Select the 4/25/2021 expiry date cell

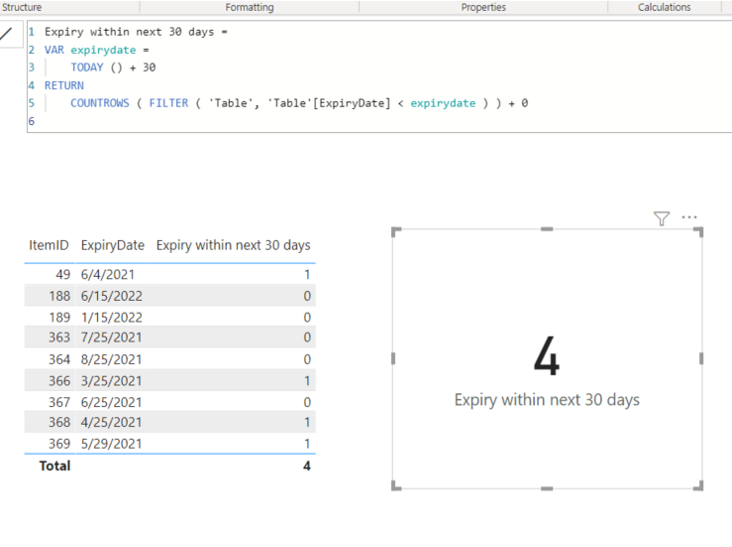tap(111, 422)
